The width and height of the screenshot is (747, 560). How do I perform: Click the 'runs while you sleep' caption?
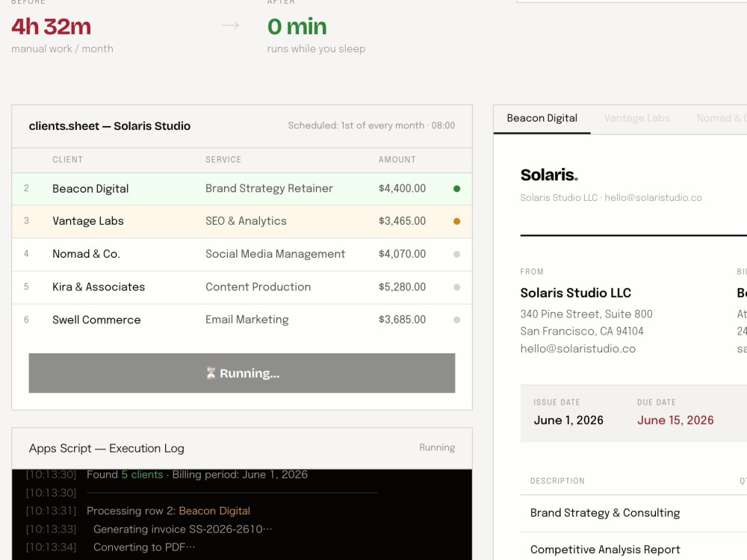(x=316, y=49)
